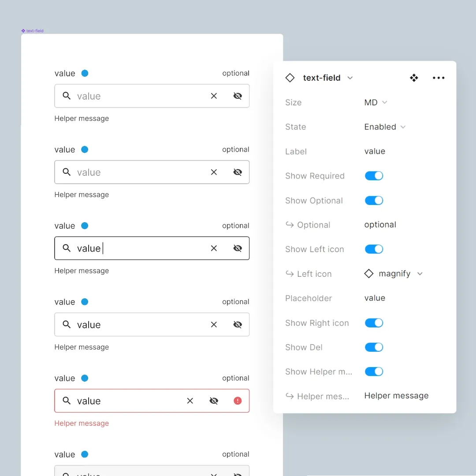Expand the text-field title chevron

tap(350, 78)
